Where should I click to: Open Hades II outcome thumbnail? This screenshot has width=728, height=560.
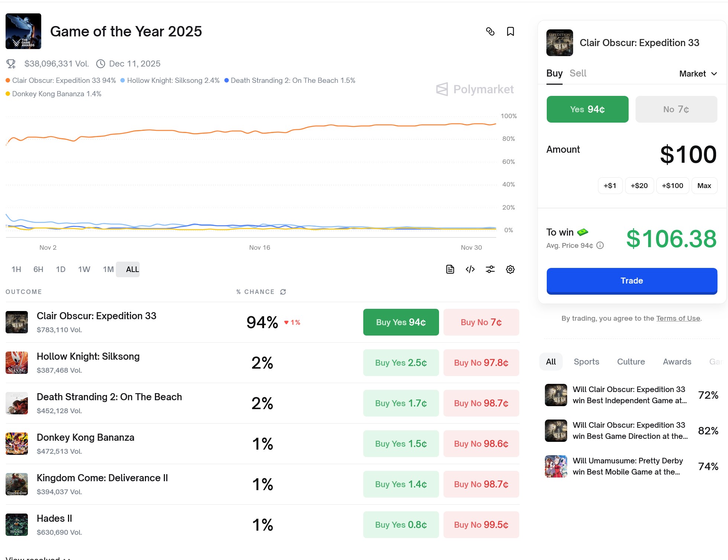(x=17, y=525)
